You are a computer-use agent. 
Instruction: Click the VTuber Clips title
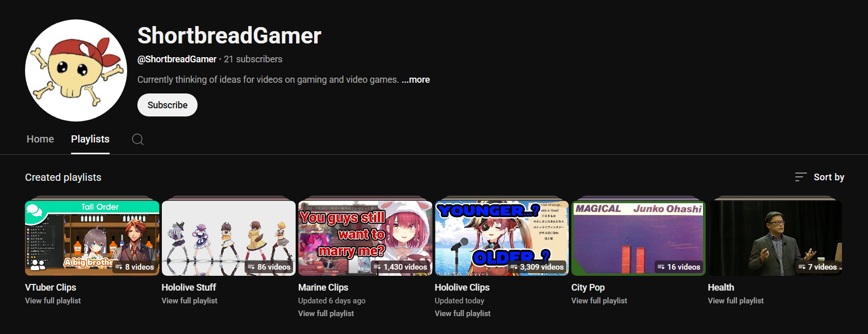[x=51, y=288]
